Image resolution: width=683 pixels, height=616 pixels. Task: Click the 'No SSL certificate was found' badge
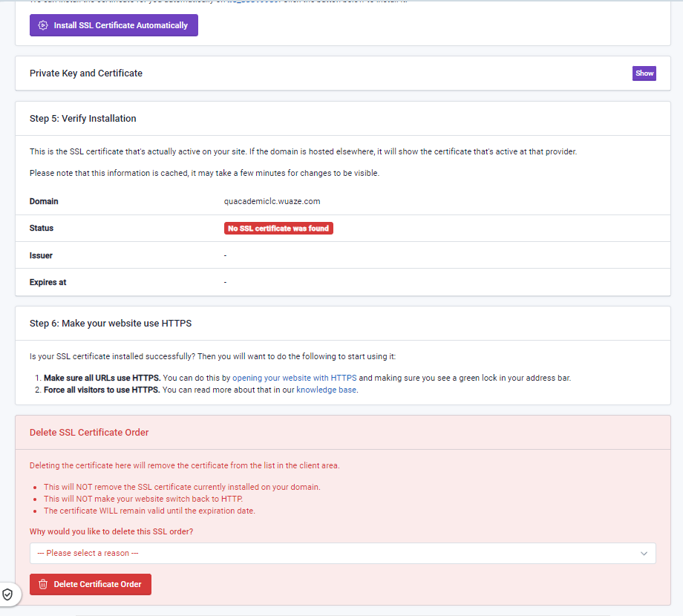(x=278, y=229)
